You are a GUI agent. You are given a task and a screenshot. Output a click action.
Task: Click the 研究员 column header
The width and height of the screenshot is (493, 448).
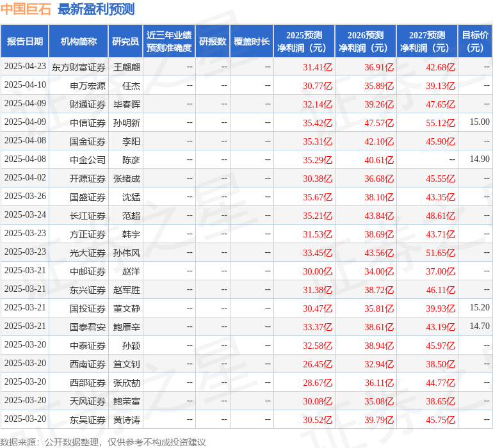125,42
